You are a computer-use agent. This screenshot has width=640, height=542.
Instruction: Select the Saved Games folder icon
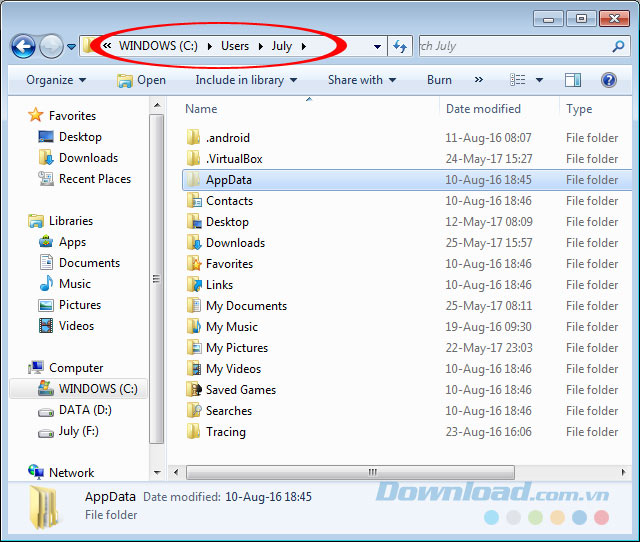[194, 389]
